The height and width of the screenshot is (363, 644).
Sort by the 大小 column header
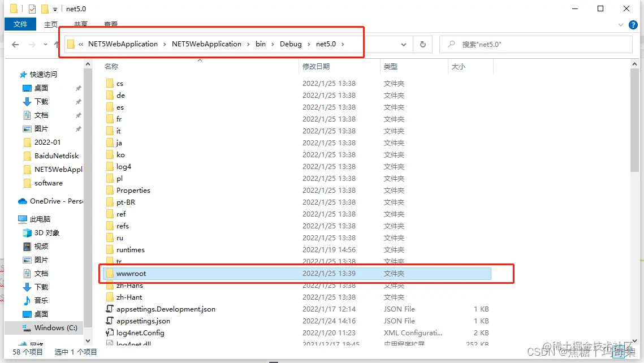459,67
